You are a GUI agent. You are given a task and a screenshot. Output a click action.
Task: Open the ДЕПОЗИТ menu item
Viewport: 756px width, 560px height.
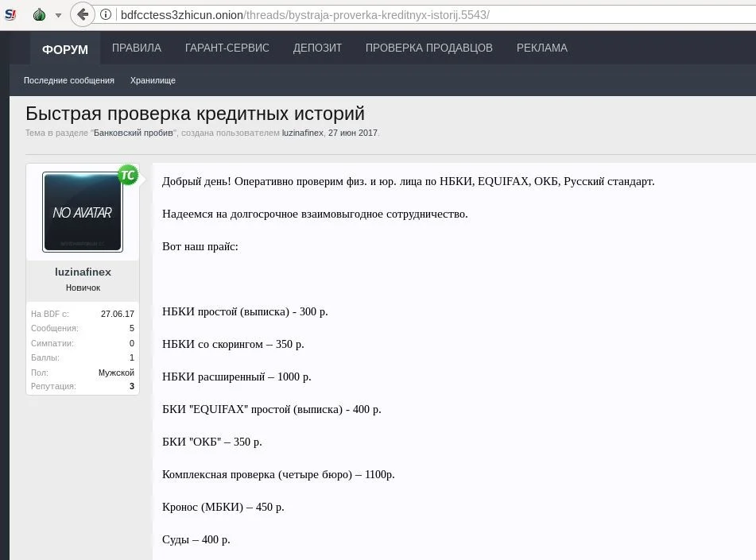click(x=317, y=48)
